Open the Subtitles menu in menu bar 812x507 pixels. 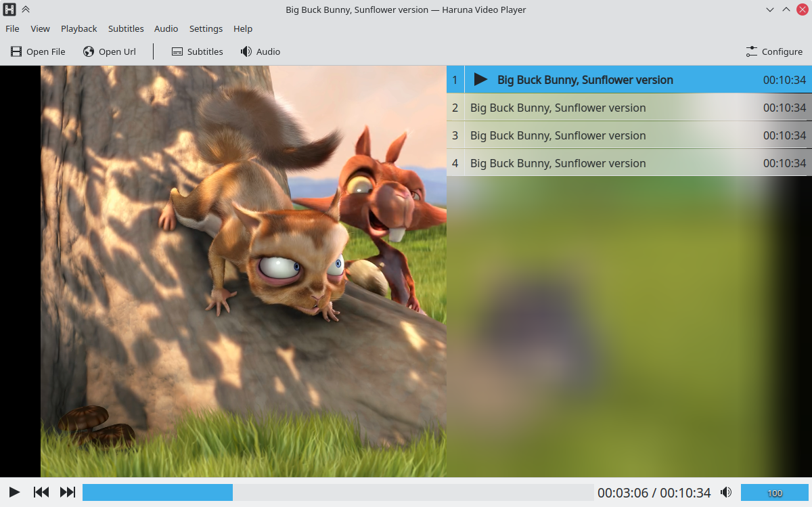[x=126, y=28]
